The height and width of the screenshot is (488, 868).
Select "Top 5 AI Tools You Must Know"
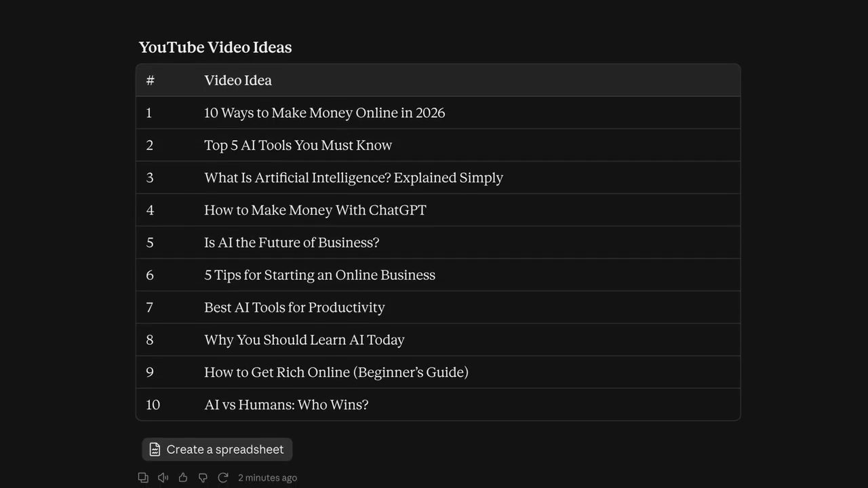click(x=298, y=145)
